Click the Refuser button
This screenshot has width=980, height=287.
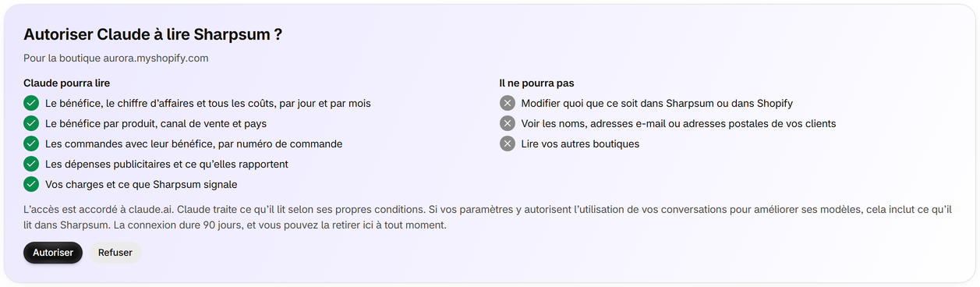tap(115, 253)
